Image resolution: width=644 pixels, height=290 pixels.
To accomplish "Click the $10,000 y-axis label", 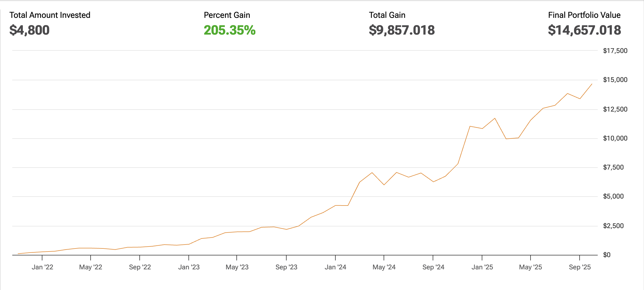I will coord(615,138).
